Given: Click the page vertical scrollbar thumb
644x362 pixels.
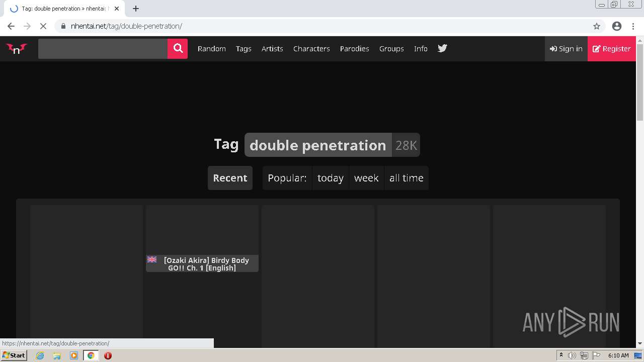Looking at the screenshot, I should point(640,82).
